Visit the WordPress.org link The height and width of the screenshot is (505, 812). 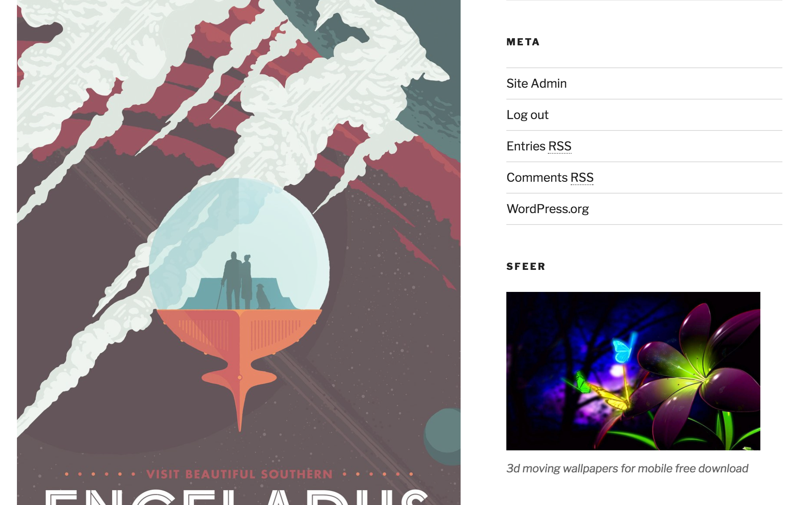pyautogui.click(x=547, y=209)
